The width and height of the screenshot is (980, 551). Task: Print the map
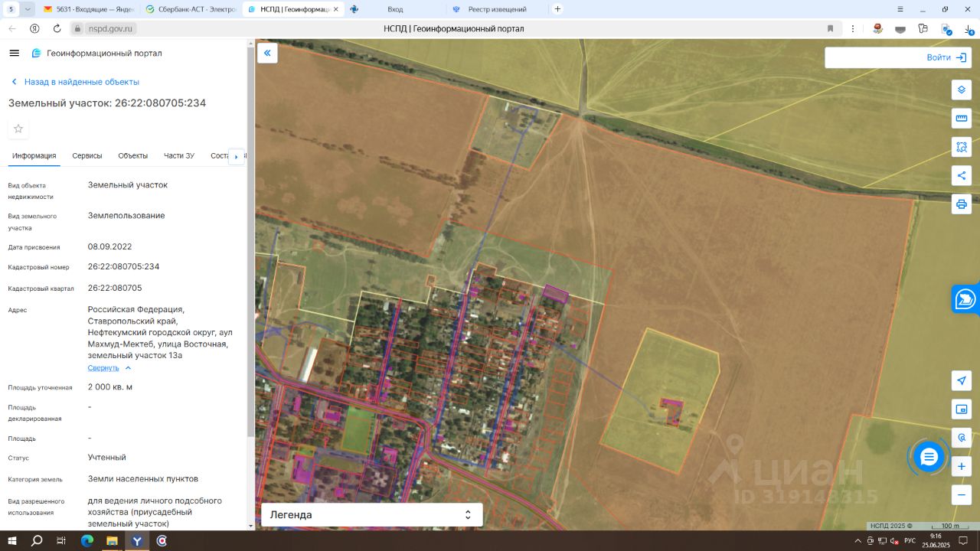[962, 204]
